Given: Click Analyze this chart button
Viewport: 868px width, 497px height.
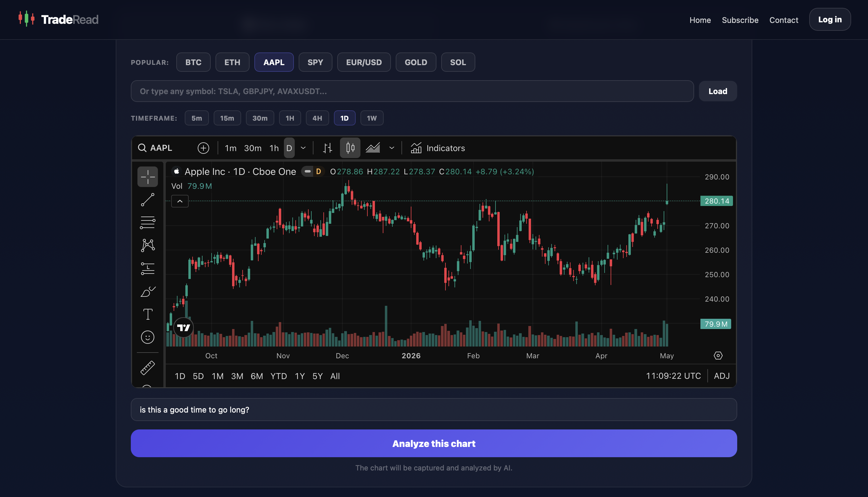Looking at the screenshot, I should [x=434, y=443].
